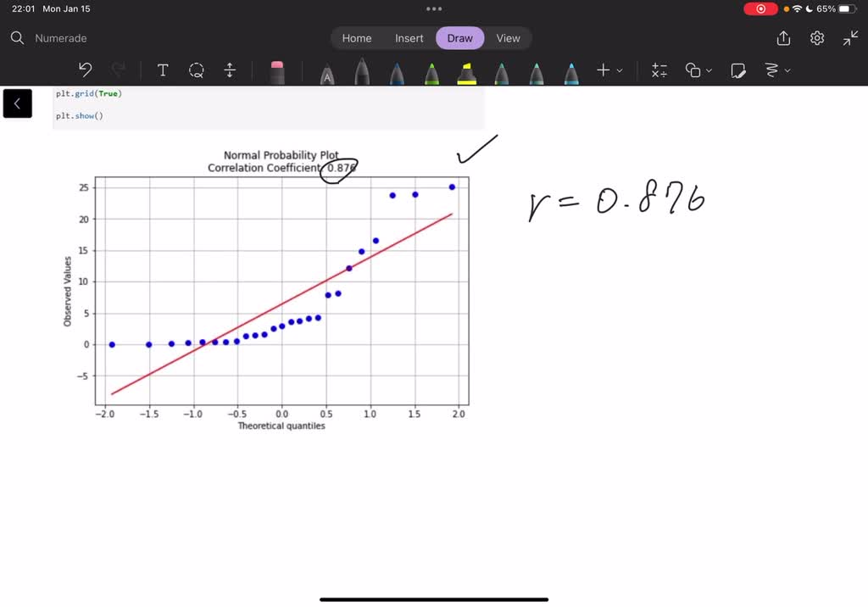Select the Lasso selection tool
Screen dimensions: 868x607
tap(197, 70)
